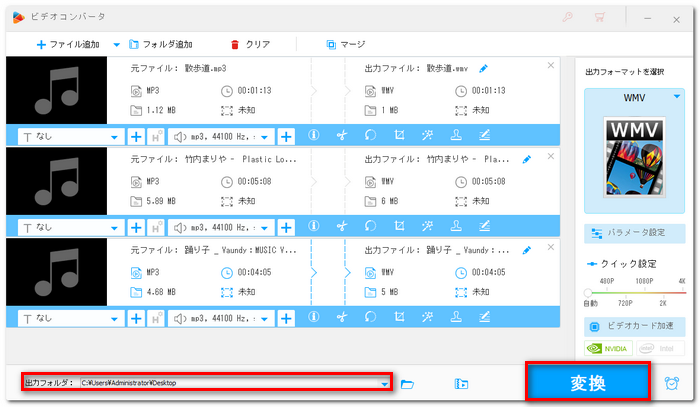Click crop icon in 竹内まりや row

[x=399, y=226]
